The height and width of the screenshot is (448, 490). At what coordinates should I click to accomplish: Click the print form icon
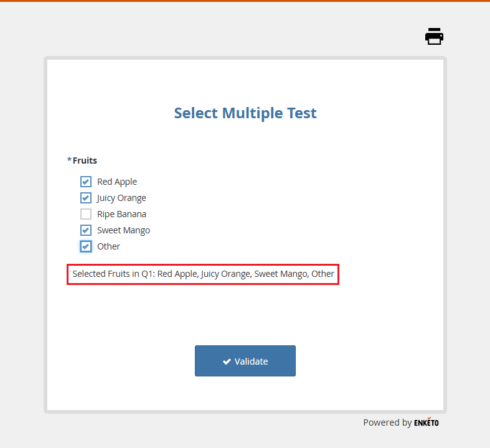pyautogui.click(x=434, y=37)
